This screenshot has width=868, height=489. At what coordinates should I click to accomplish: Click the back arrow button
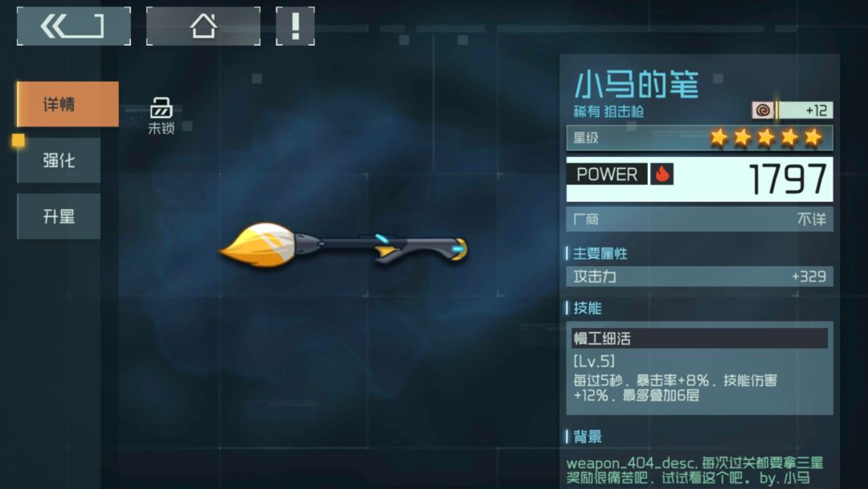click(74, 26)
